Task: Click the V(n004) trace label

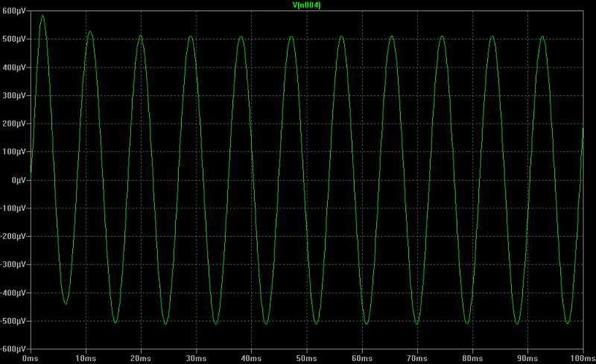Action: (306, 5)
